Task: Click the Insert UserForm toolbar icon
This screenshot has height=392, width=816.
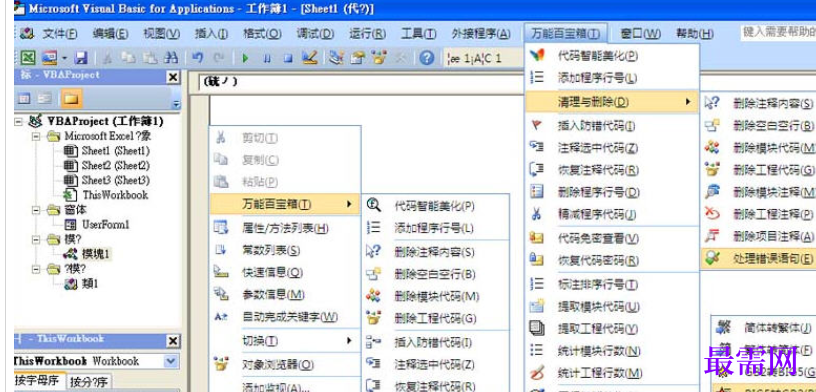Action: click(49, 57)
